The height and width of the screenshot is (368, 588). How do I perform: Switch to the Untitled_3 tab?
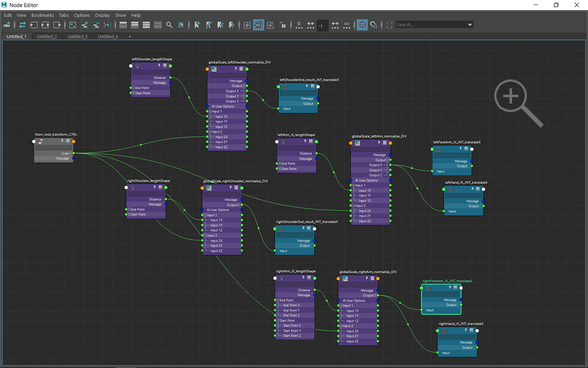(x=77, y=36)
